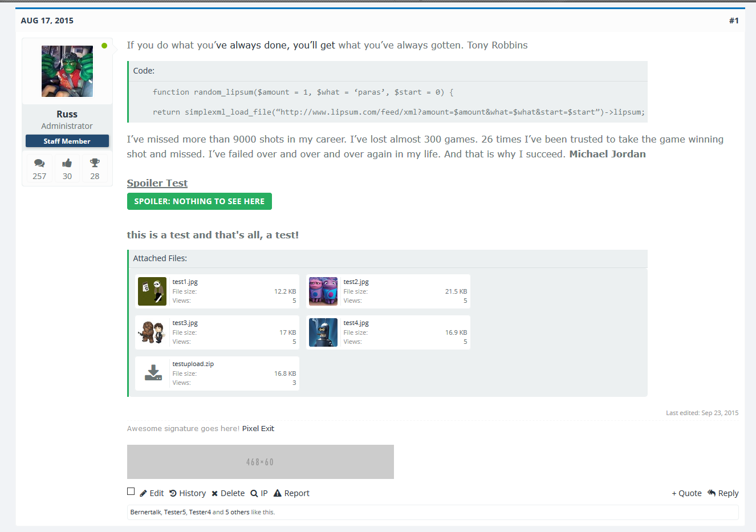This screenshot has height=532, width=756.
Task: Open the Russ username profile link
Action: (x=67, y=114)
